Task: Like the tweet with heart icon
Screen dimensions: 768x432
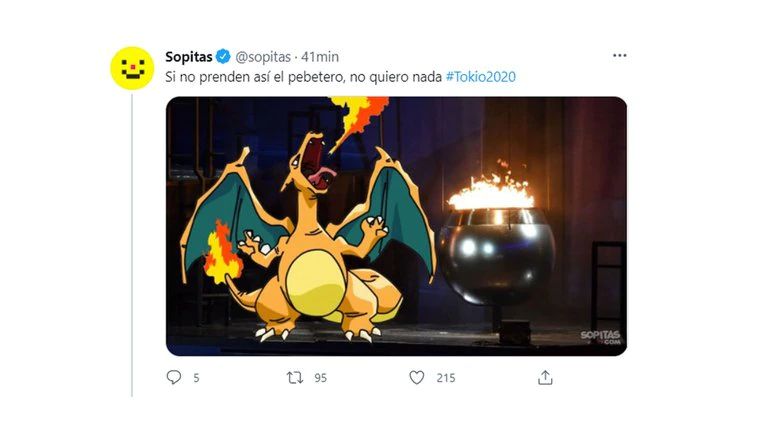Action: (x=417, y=378)
